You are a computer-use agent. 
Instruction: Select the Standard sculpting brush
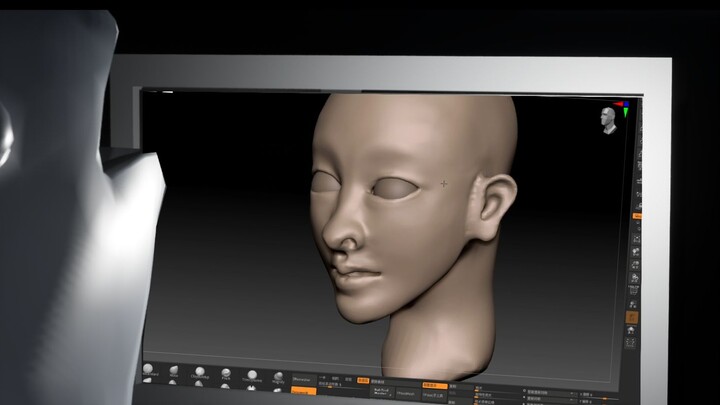(x=151, y=371)
